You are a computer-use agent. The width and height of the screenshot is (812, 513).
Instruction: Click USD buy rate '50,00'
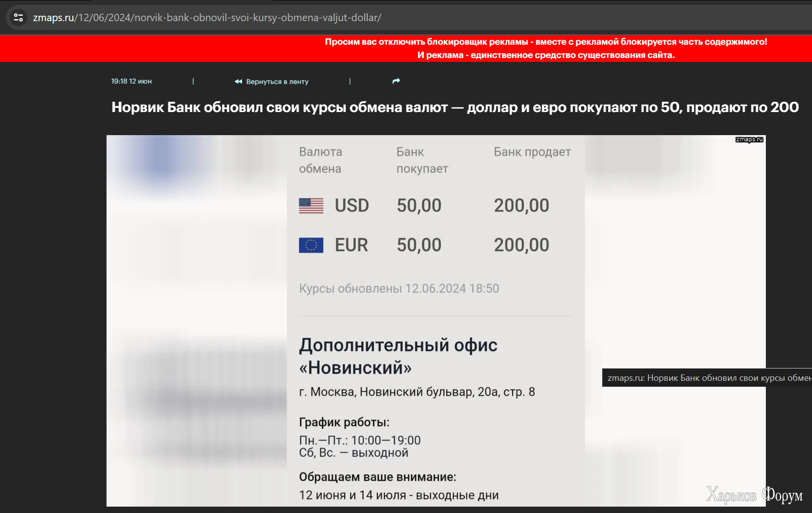tap(419, 205)
